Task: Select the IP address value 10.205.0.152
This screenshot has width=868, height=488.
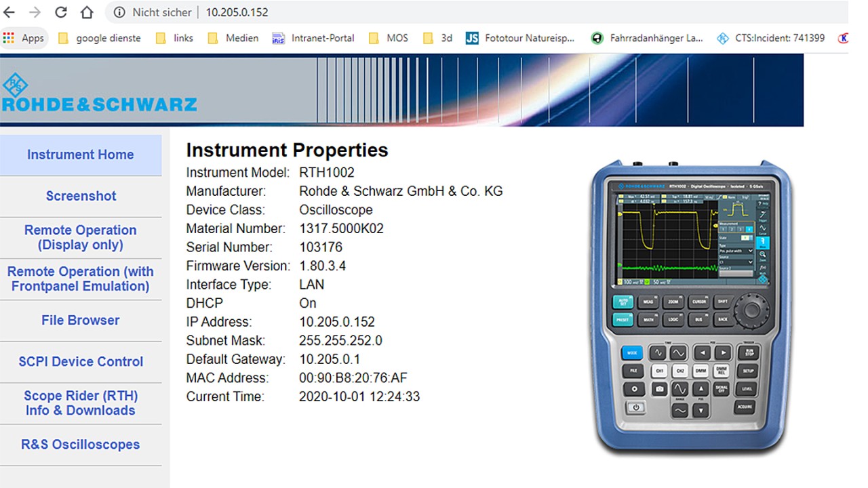Action: (337, 322)
